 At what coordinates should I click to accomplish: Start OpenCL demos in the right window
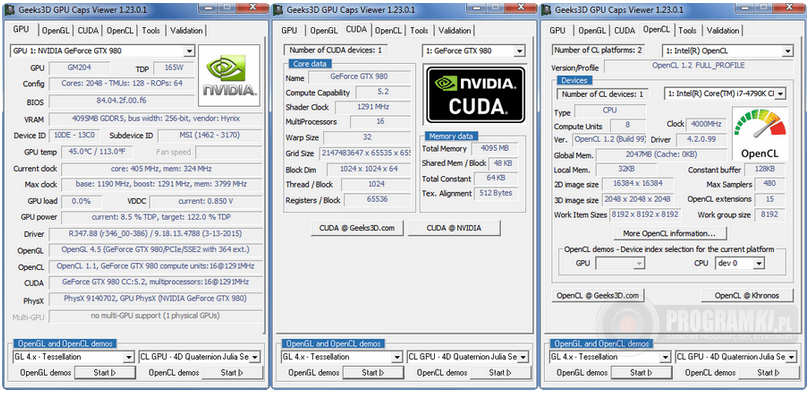768,372
